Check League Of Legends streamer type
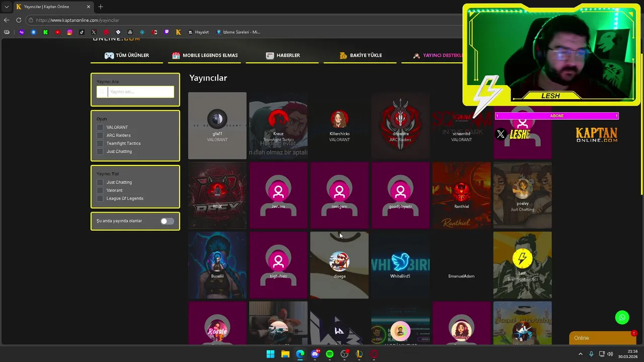This screenshot has height=362, width=644. point(100,198)
